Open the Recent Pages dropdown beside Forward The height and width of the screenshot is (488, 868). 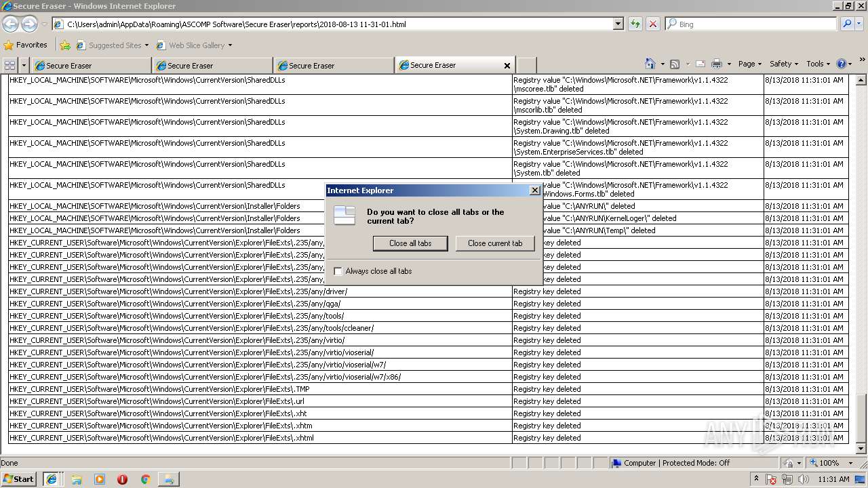pyautogui.click(x=44, y=24)
